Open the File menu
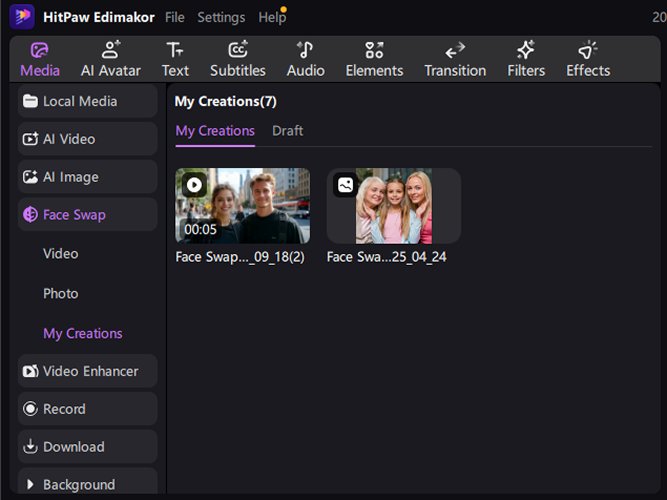The image size is (667, 500). click(174, 17)
